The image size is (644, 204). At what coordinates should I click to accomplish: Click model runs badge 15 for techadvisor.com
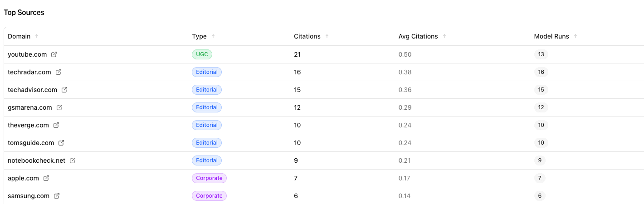point(541,90)
